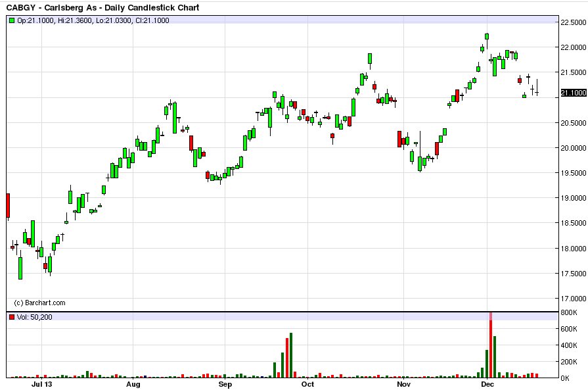Click the 'Dec' date axis label
588x392 pixels.
pyautogui.click(x=487, y=385)
